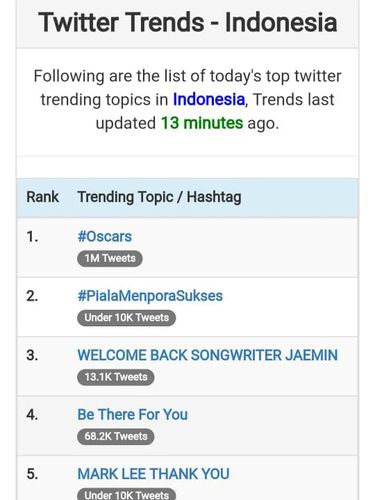
Task: Select rank number 3 row cell
Action: 32,355
